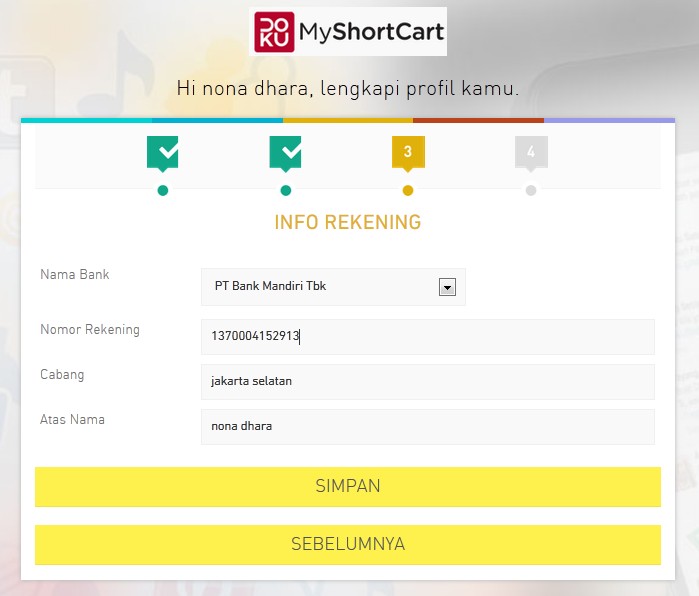Click the Atas Nama field with nona dhara

[427, 427]
